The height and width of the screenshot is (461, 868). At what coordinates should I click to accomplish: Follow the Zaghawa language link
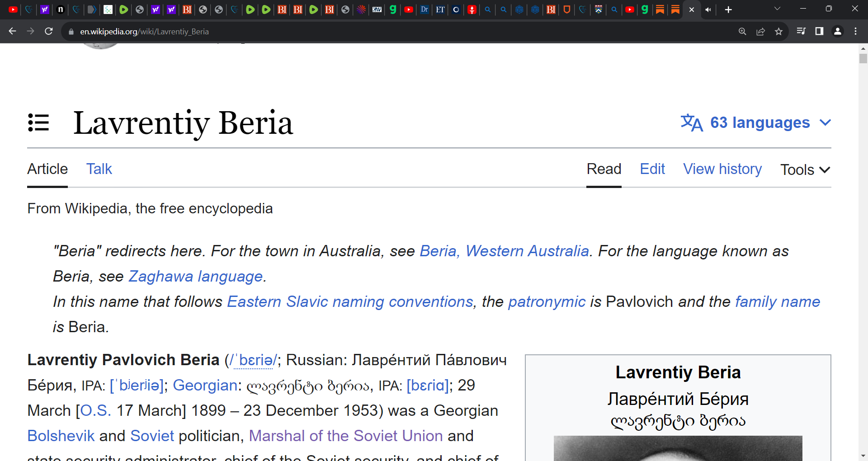(x=196, y=276)
